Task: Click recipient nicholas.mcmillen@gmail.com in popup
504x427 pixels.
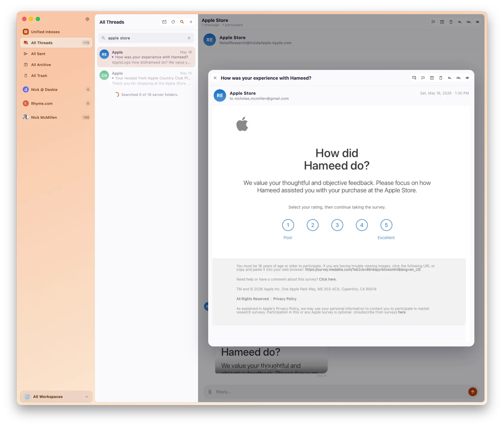Action: pos(261,99)
